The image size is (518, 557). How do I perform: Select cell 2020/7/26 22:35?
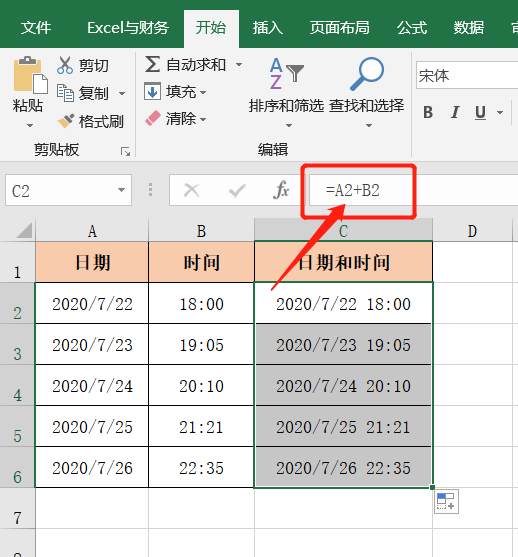[344, 467]
